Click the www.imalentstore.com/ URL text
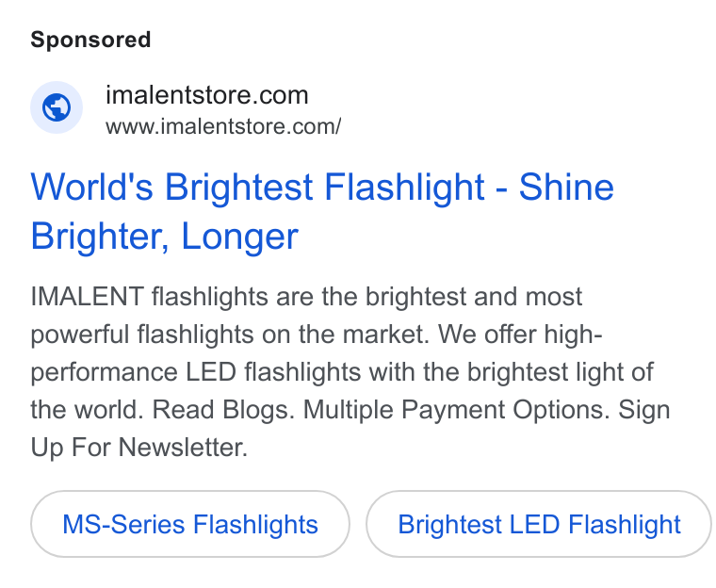The height and width of the screenshot is (588, 716). 223,126
